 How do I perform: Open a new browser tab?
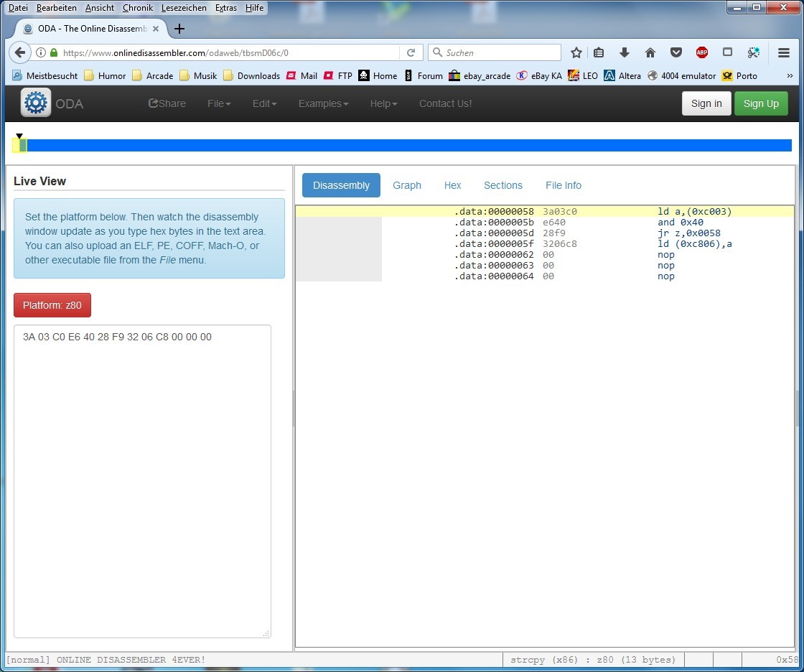tap(179, 29)
